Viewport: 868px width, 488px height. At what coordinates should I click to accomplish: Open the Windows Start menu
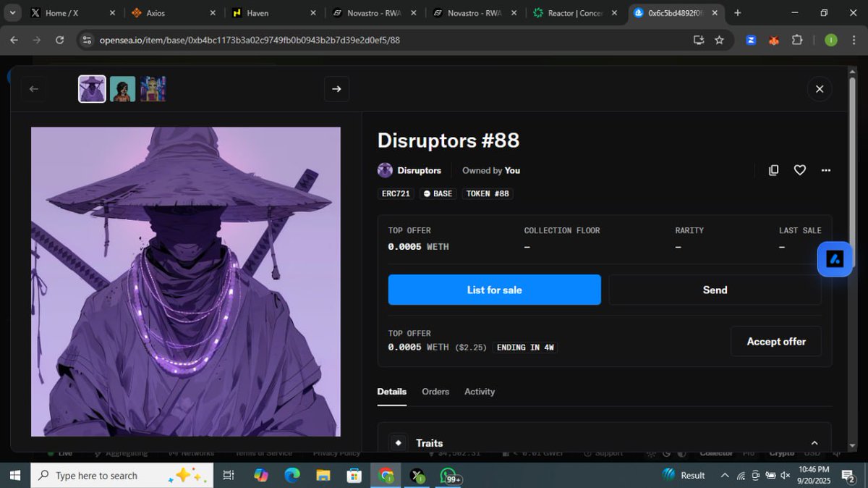[15, 475]
